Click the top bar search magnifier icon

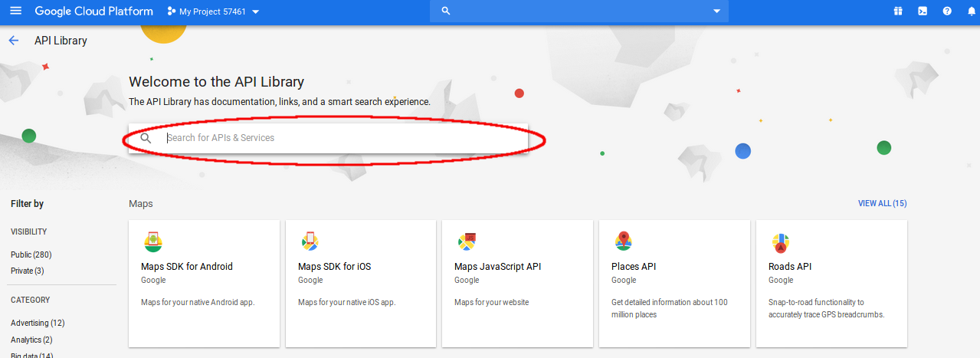pos(446,11)
